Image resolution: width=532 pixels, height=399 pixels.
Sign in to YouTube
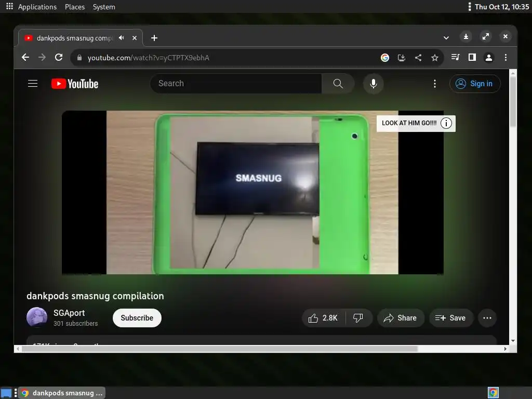(475, 84)
